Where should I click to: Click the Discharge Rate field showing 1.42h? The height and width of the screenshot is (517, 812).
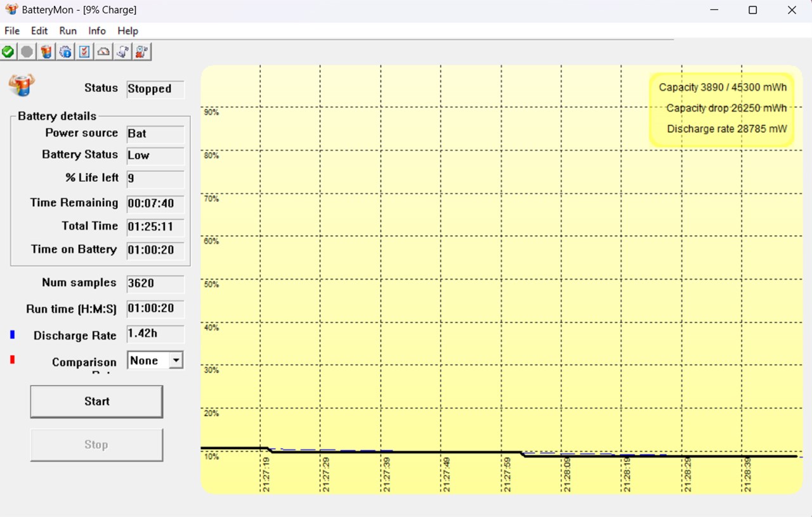pyautogui.click(x=155, y=334)
